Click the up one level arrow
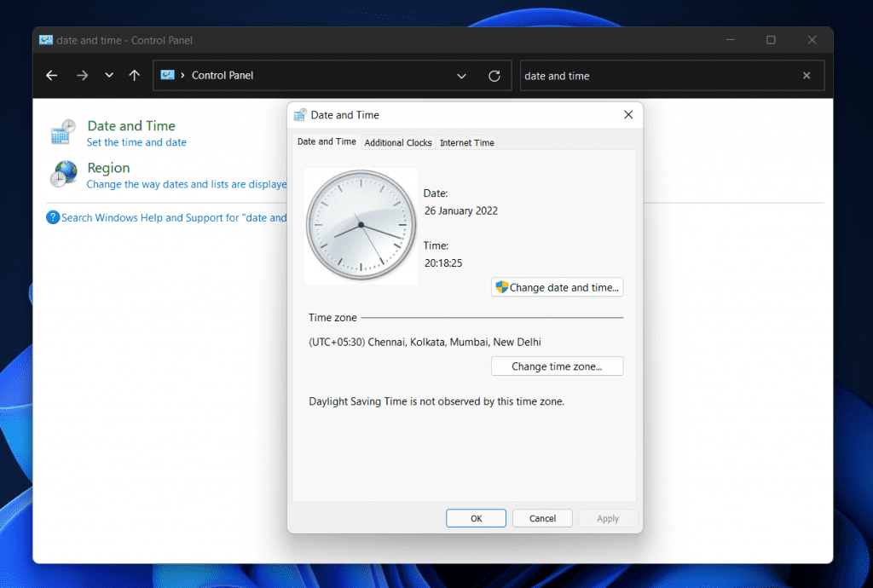This screenshot has width=873, height=588. pyautogui.click(x=134, y=75)
